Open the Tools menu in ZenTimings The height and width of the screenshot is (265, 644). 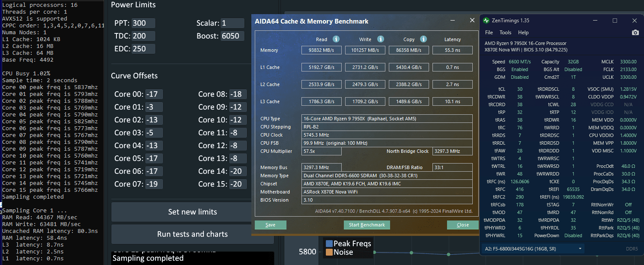click(505, 33)
